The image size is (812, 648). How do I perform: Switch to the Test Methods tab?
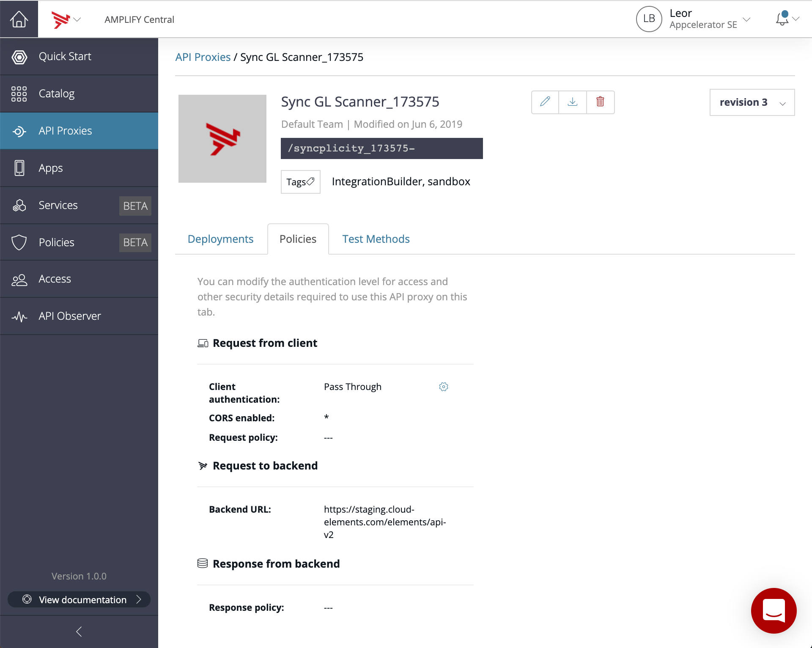tap(376, 239)
